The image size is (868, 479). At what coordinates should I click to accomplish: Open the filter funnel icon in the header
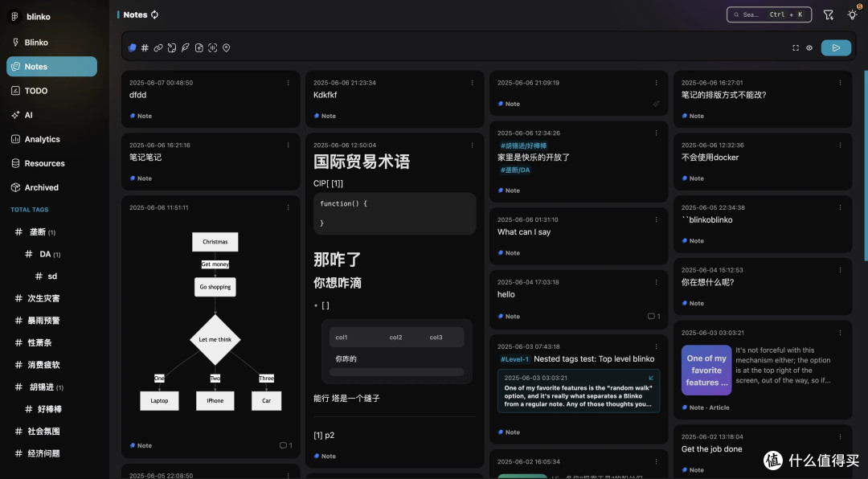click(x=828, y=15)
